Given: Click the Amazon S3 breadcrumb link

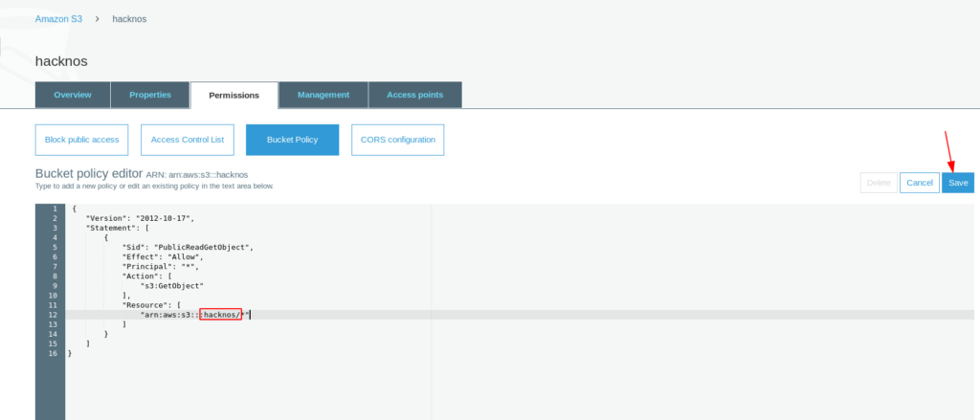Looking at the screenshot, I should tap(59, 18).
